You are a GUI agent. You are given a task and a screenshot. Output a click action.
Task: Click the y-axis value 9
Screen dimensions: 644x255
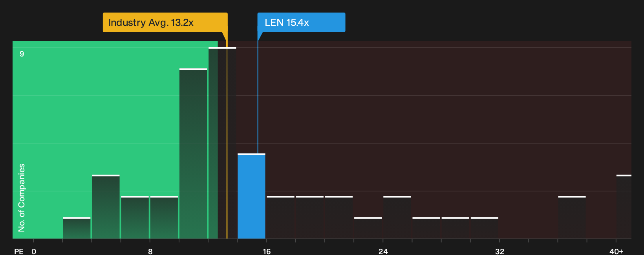pyautogui.click(x=22, y=54)
